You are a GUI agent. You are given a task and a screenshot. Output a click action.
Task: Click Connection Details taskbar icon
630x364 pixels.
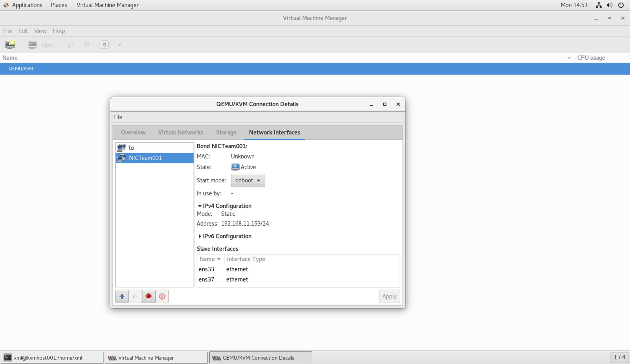click(216, 358)
